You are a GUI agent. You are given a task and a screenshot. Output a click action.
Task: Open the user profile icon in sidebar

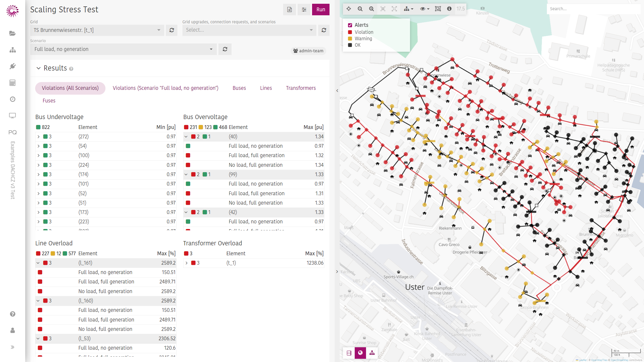click(x=12, y=330)
